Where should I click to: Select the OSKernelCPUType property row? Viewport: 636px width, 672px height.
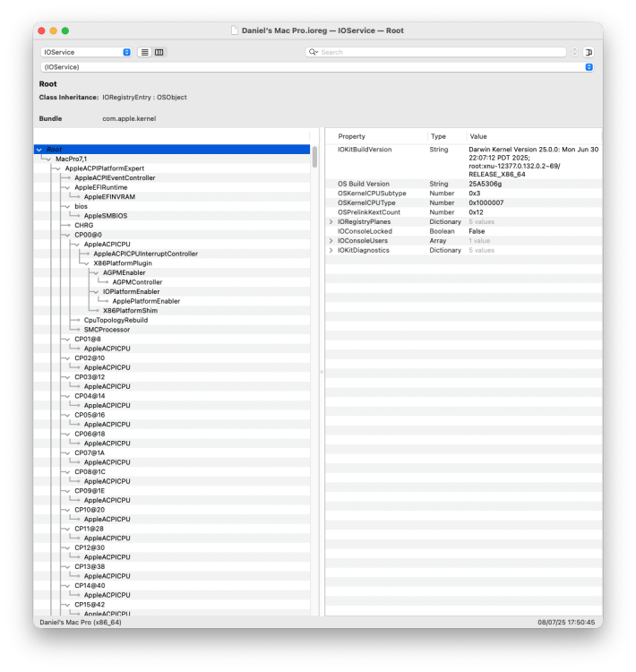tap(463, 202)
